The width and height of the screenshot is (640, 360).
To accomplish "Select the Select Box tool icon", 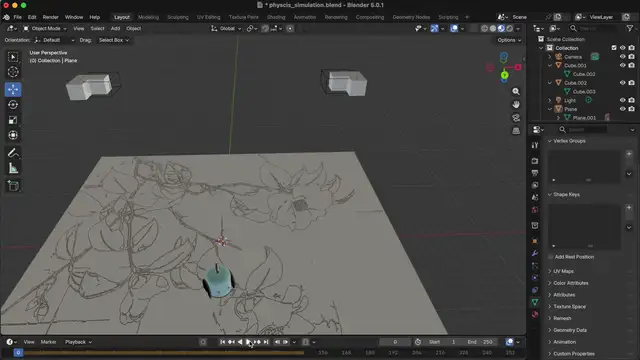I will 13,57.
